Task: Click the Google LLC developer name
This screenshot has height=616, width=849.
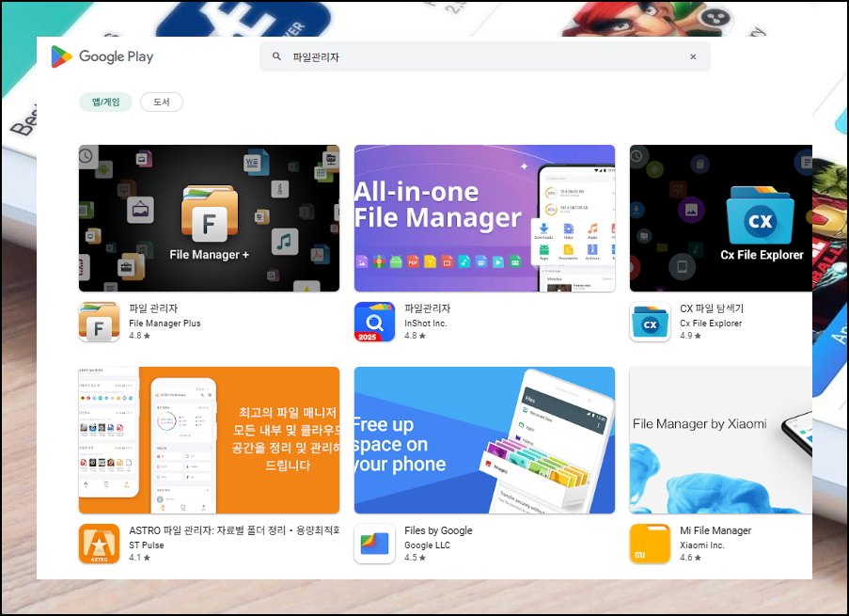Action: pos(427,545)
